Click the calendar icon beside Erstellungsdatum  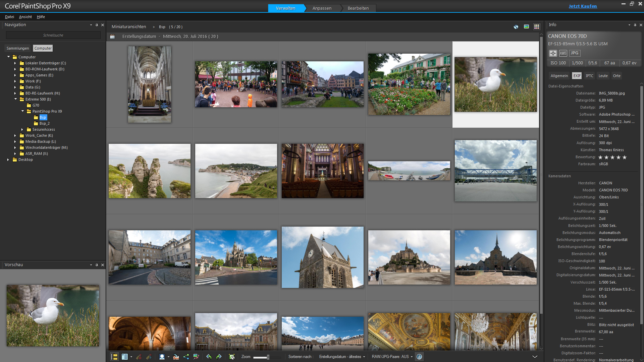point(112,37)
